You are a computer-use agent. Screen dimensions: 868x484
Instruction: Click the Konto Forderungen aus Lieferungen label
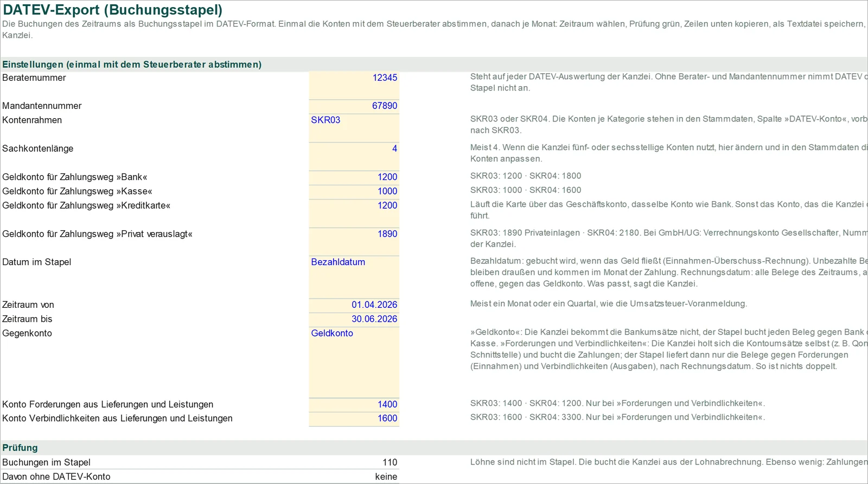click(x=108, y=404)
